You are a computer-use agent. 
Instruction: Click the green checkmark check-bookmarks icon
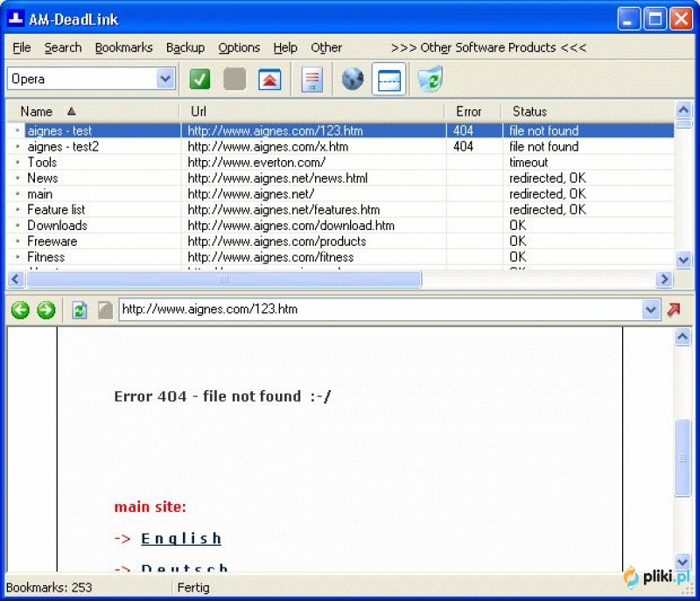point(199,80)
